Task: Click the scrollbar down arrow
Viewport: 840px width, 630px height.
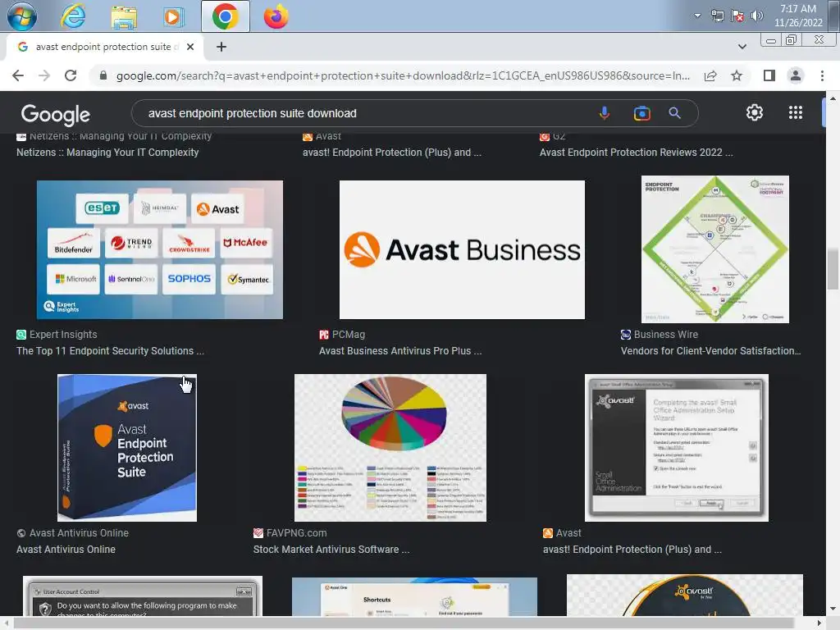Action: pyautogui.click(x=833, y=609)
